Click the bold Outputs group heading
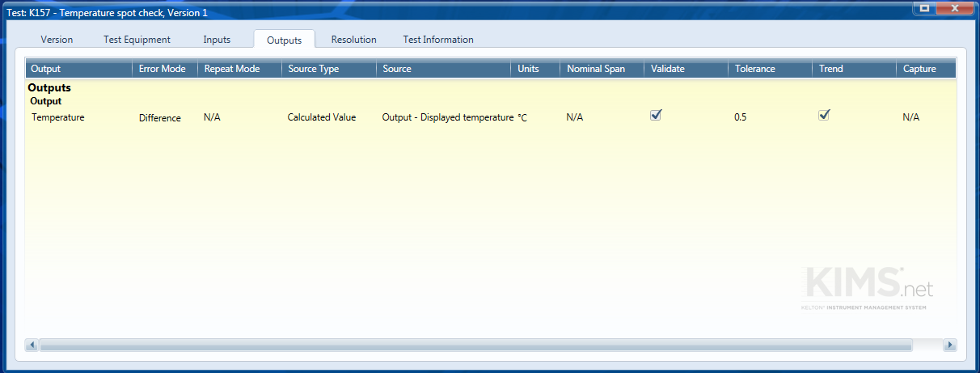 49,87
